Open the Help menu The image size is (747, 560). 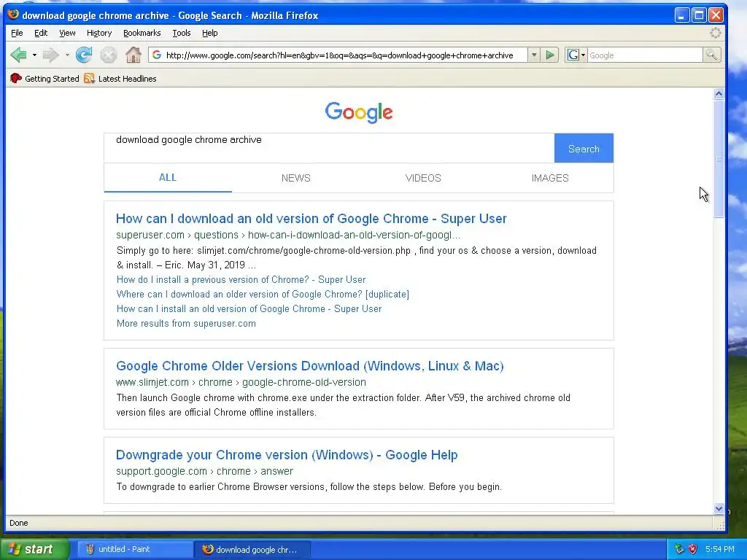pos(209,33)
